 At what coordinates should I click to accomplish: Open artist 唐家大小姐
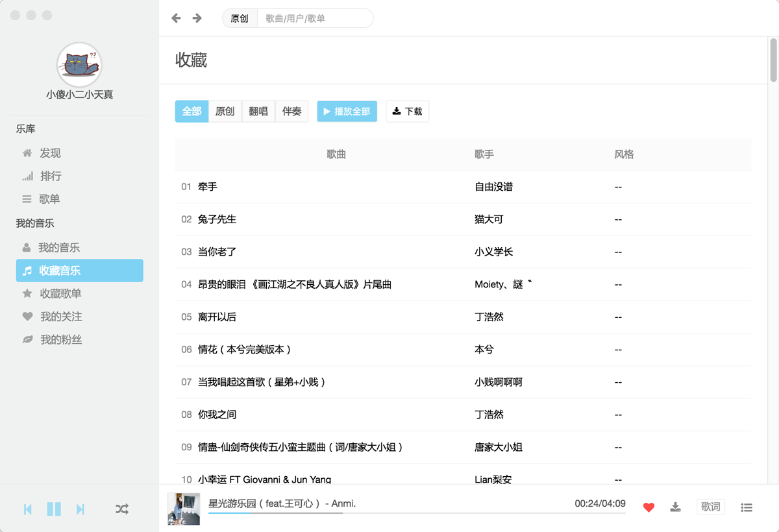pyautogui.click(x=499, y=447)
